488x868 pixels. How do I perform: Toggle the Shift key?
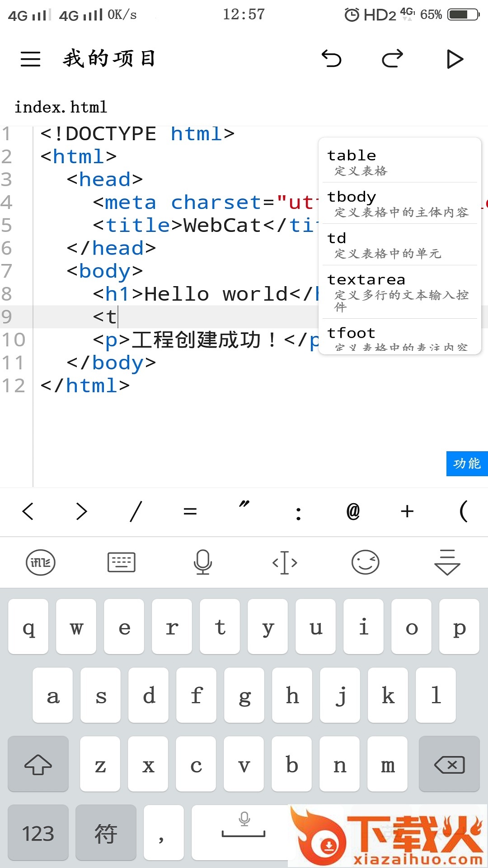point(38,764)
